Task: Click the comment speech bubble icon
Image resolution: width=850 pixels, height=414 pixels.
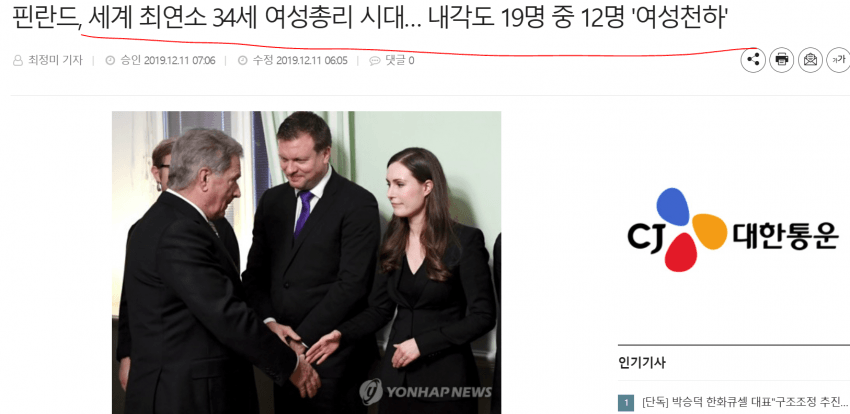Action: point(375,61)
